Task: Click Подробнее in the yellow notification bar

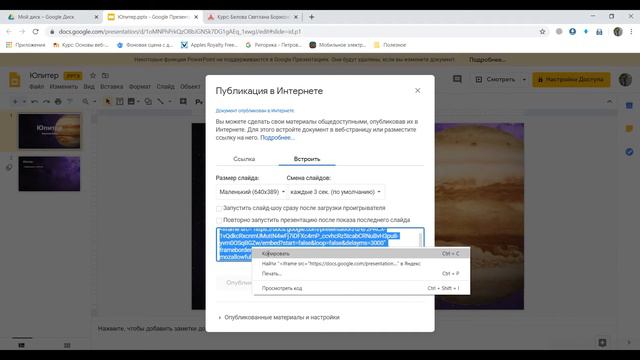Action: [487, 60]
